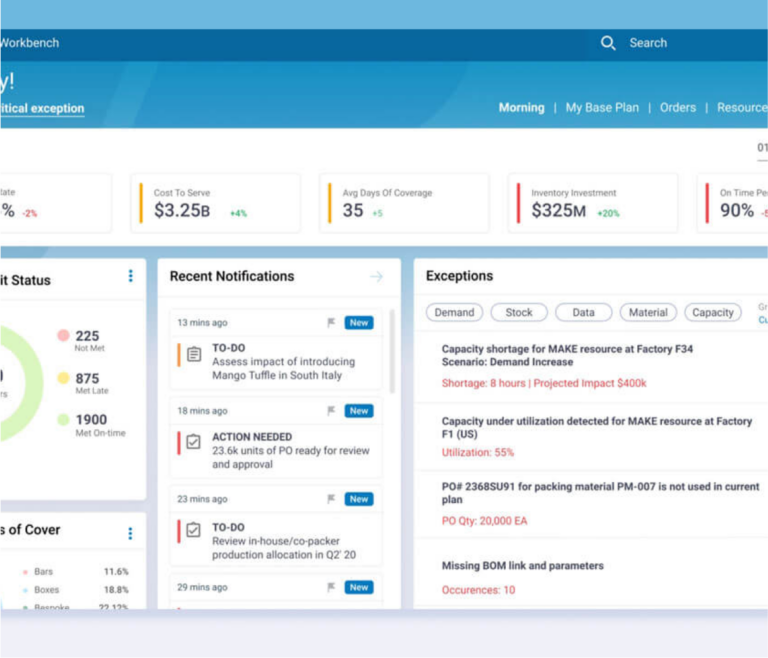Click the Boxes 18.8% legend row
Screen dimensions: 768x658
tap(76, 590)
